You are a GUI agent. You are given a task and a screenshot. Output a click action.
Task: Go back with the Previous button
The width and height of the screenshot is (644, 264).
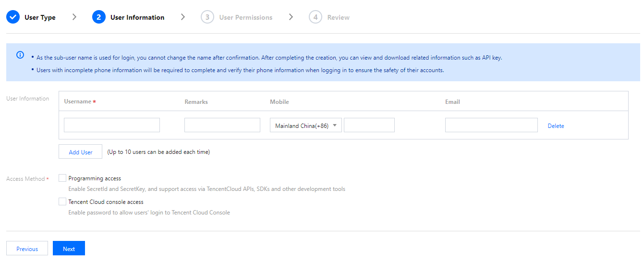tap(27, 249)
